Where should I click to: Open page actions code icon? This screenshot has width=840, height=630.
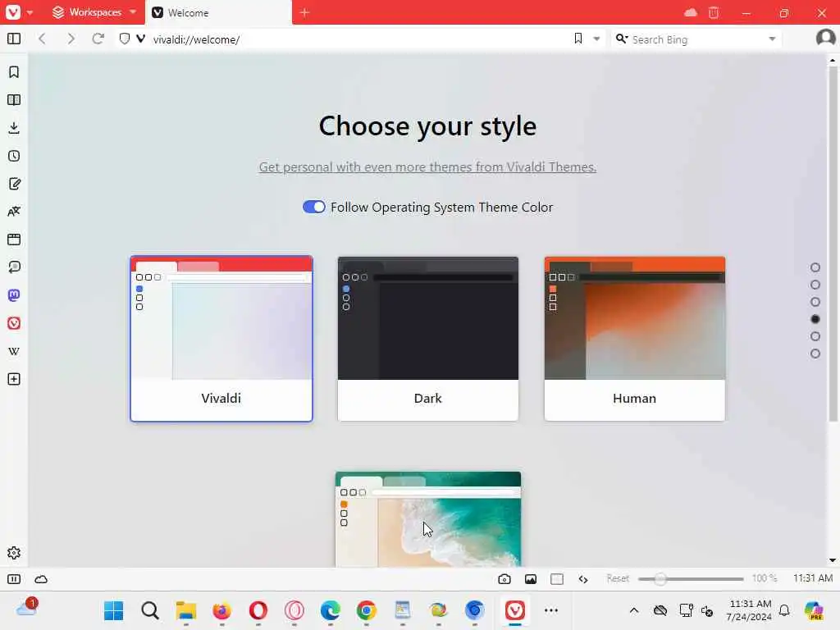point(583,579)
